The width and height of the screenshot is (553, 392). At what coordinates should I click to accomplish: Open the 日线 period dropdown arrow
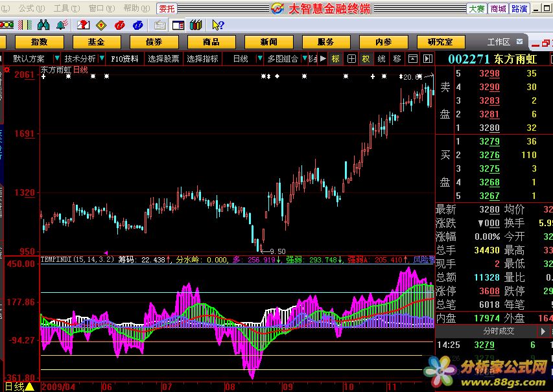(x=260, y=58)
